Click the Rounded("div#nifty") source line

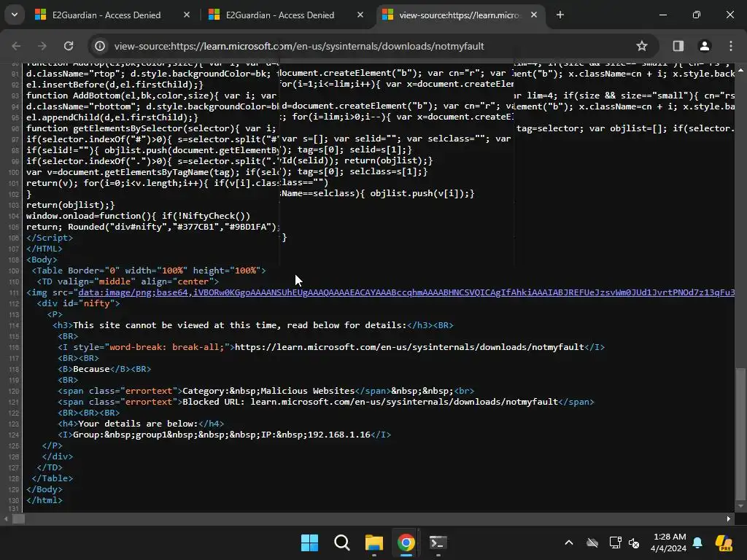click(x=153, y=227)
